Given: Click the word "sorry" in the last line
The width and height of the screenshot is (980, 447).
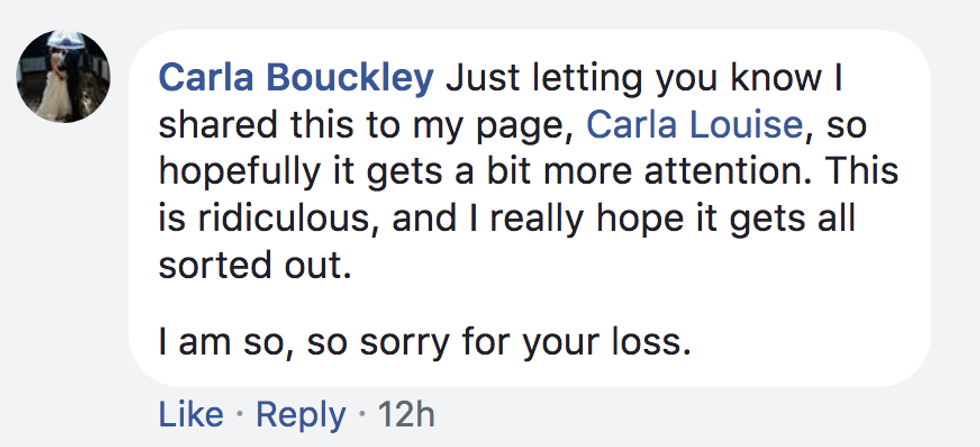Looking at the screenshot, I should coord(431,342).
